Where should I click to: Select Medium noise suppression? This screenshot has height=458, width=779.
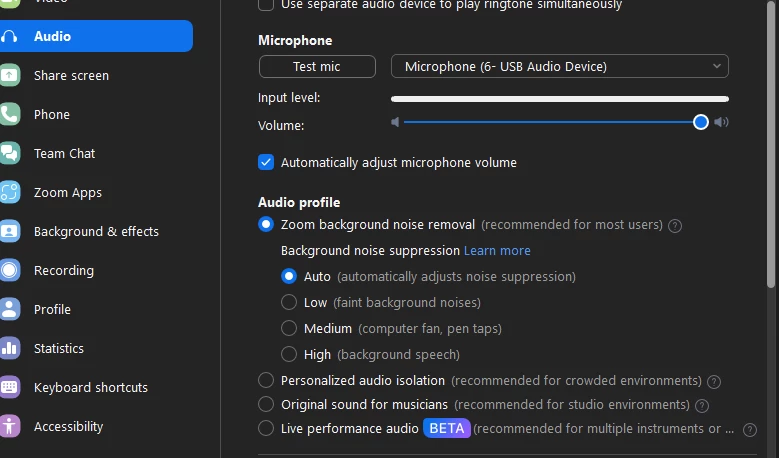289,328
